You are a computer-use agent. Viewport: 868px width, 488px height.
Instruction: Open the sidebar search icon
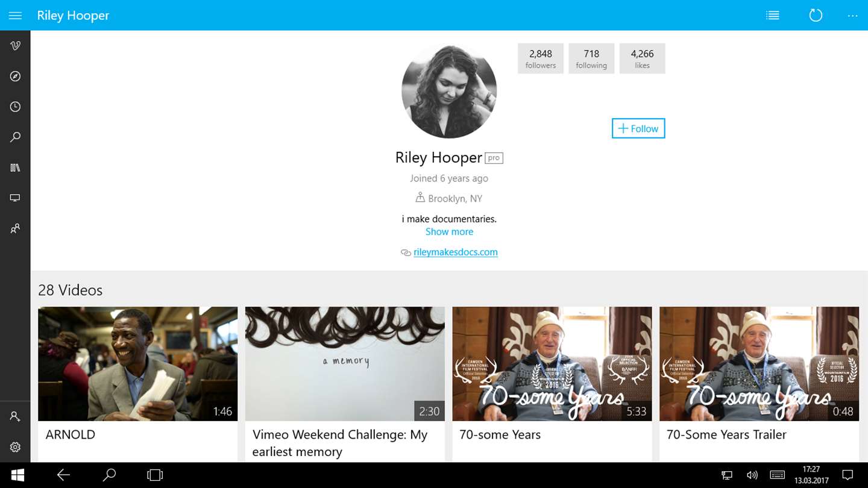point(15,137)
